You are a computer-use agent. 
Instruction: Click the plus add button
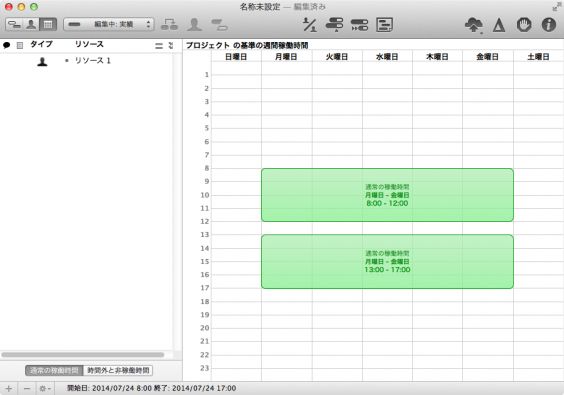click(x=9, y=389)
